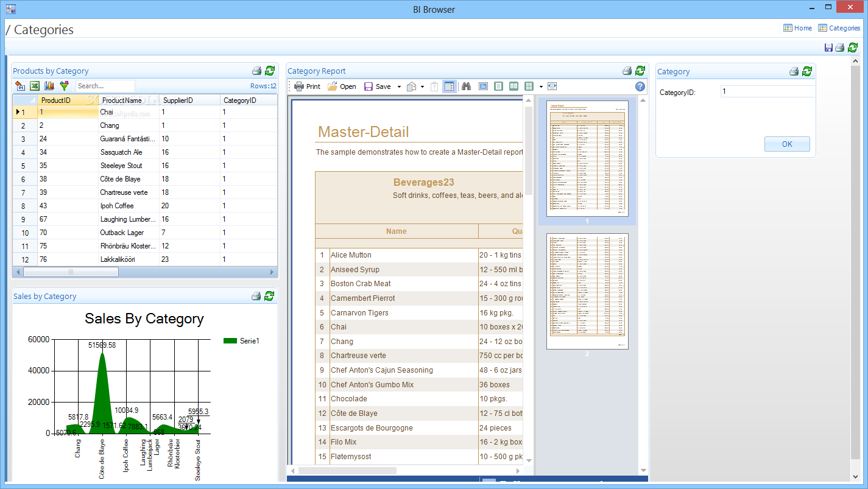This screenshot has width=868, height=489.
Task: Click the Save button in report toolbar
Action: point(378,86)
